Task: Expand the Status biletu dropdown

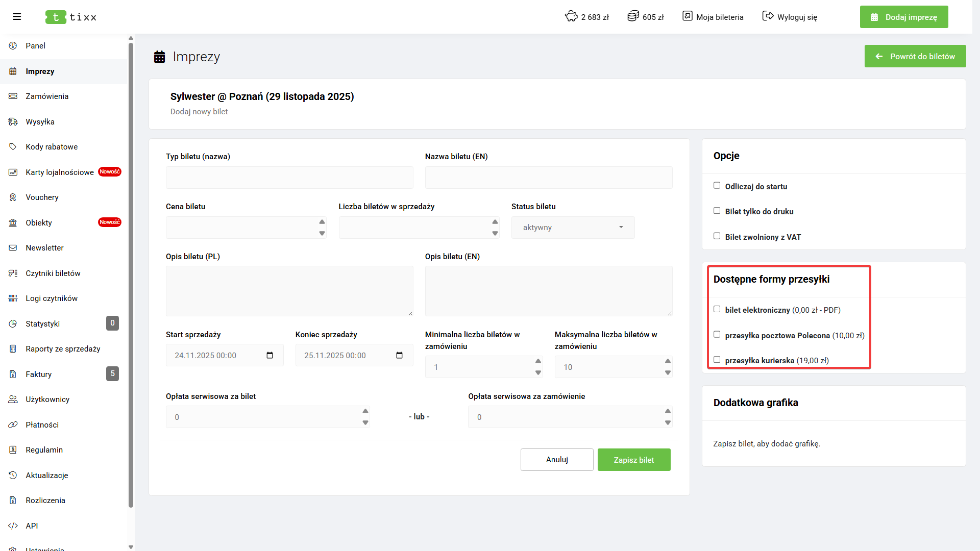Action: (573, 228)
